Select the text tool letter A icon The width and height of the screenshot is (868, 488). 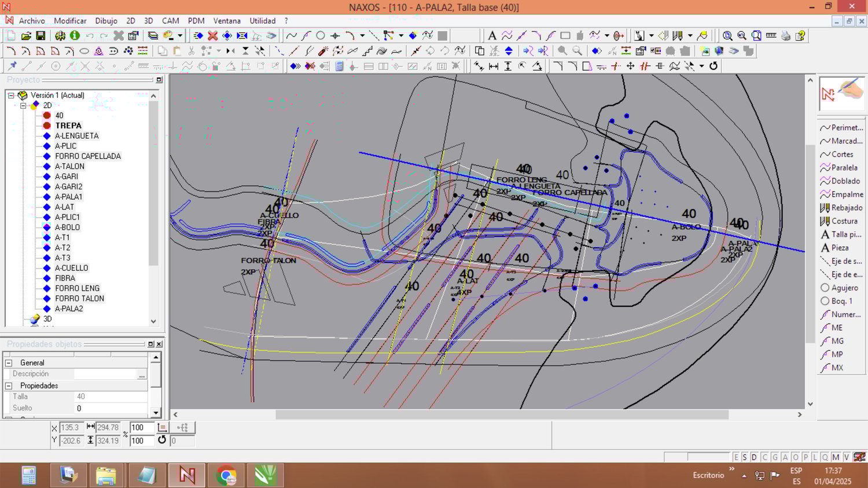click(x=492, y=36)
